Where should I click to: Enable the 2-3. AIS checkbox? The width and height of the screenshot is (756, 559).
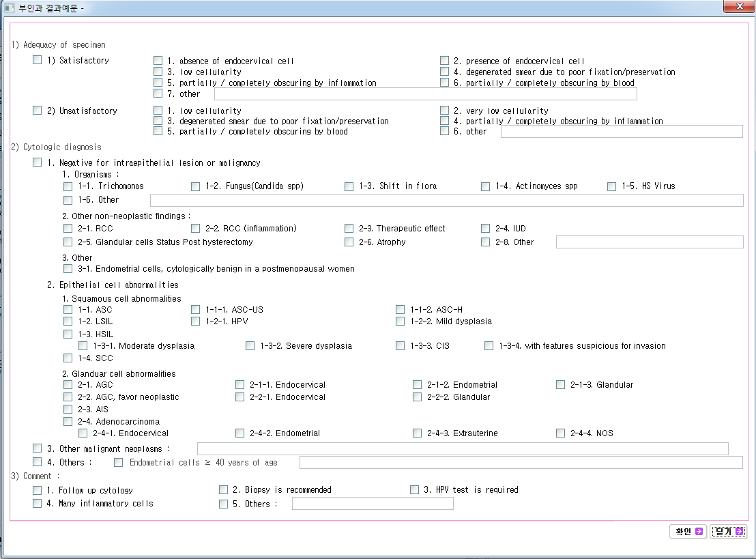68,409
